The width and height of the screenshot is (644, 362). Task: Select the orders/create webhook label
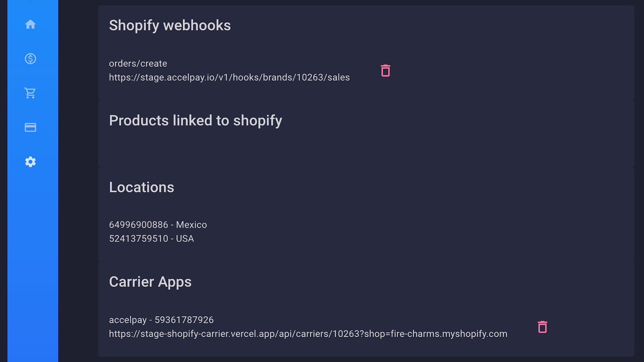point(138,63)
